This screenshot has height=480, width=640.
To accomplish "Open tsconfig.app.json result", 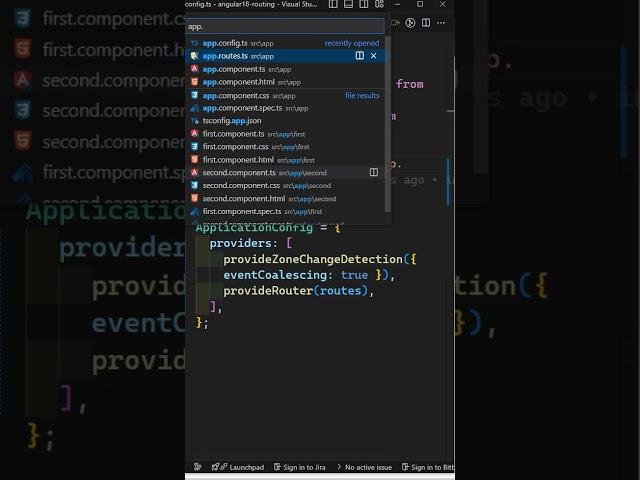I will click(285, 121).
